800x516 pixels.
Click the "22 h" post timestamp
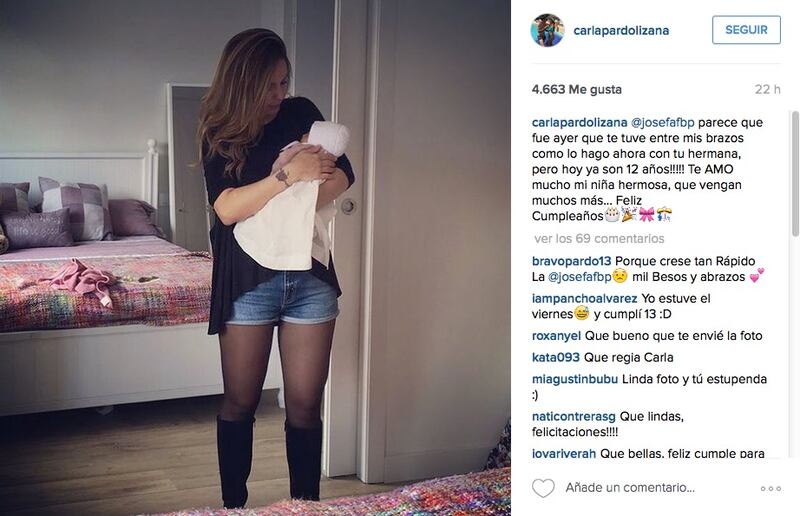767,89
